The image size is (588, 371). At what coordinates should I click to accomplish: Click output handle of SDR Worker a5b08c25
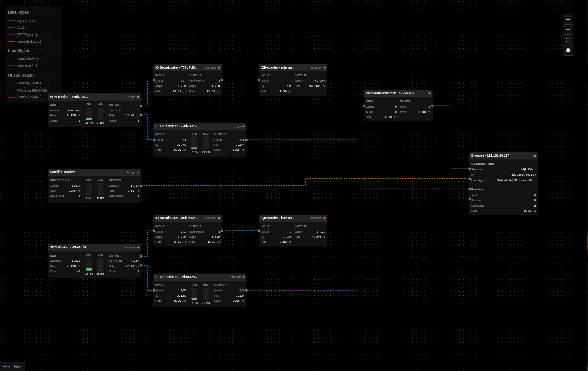tap(141, 257)
